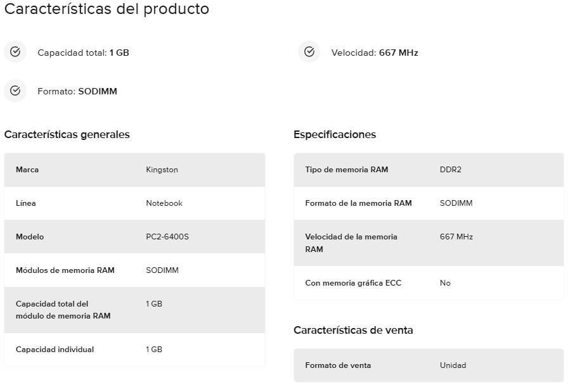Click the Capacidad individual row
This screenshot has width=575, height=392.
coord(134,350)
